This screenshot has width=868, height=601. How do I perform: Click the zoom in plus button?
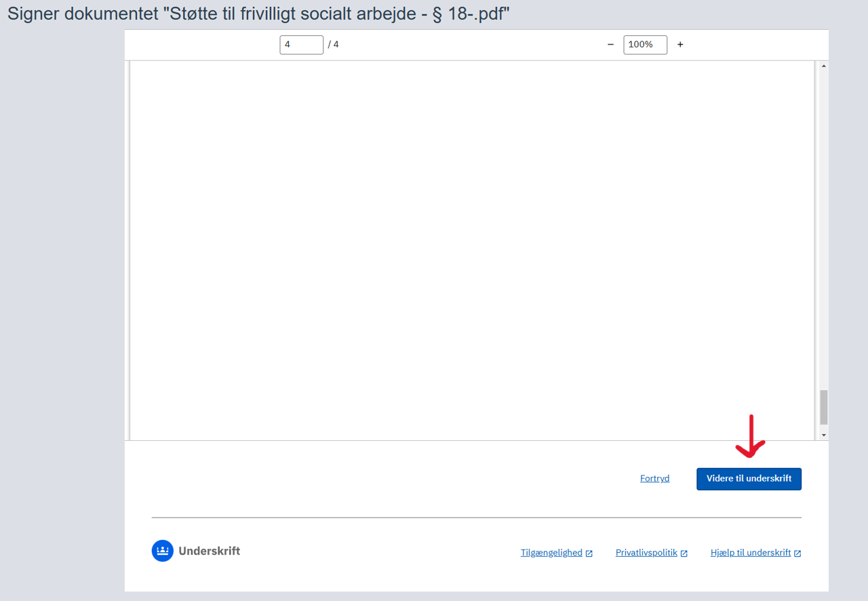click(x=680, y=45)
